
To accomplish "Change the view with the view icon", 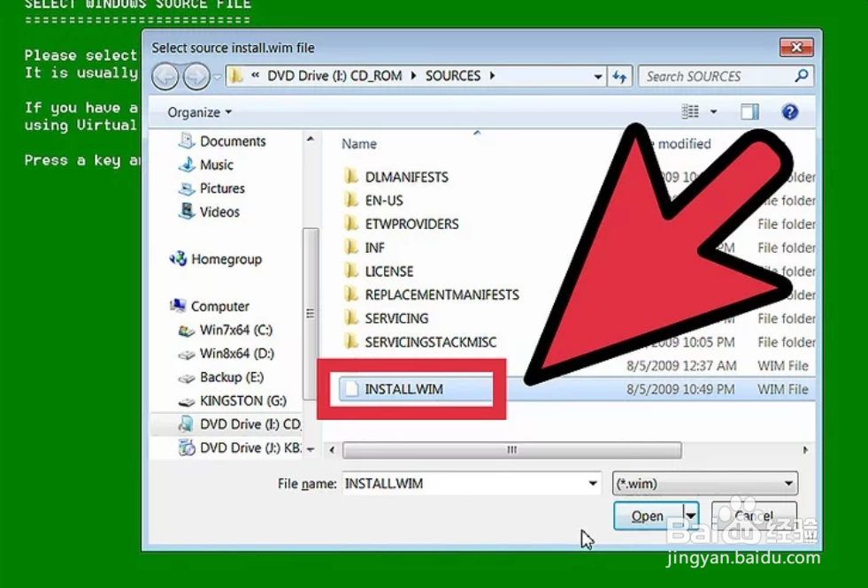I will [x=690, y=111].
